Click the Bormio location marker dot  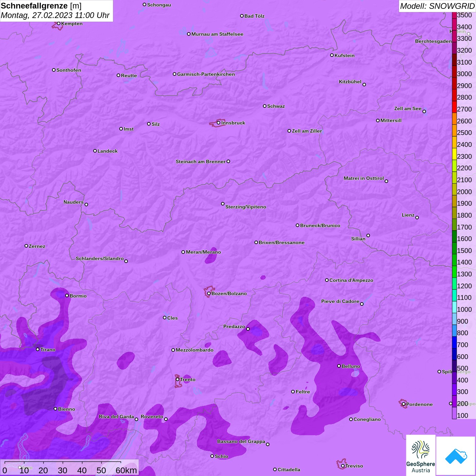point(67,295)
